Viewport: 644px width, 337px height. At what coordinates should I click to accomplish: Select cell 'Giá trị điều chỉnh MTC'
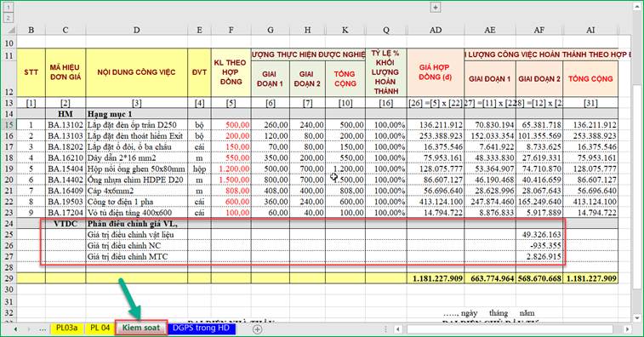coord(137,256)
